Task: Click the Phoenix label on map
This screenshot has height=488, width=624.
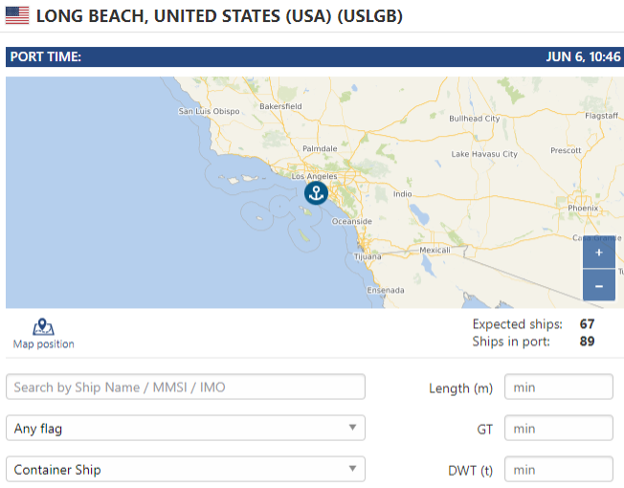Action: [583, 208]
